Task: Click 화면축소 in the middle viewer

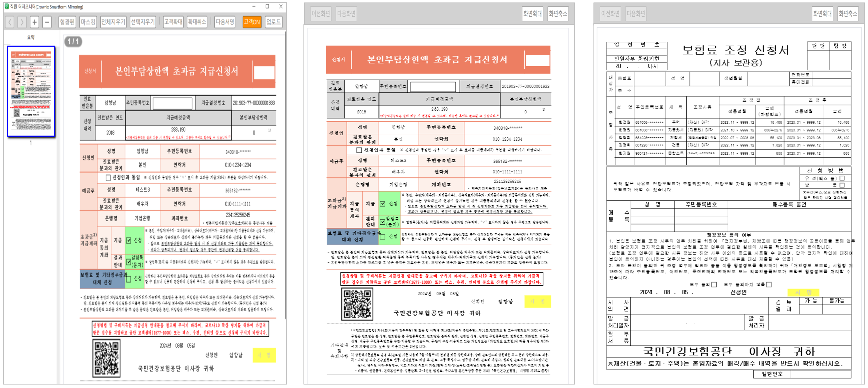Action: (x=558, y=14)
